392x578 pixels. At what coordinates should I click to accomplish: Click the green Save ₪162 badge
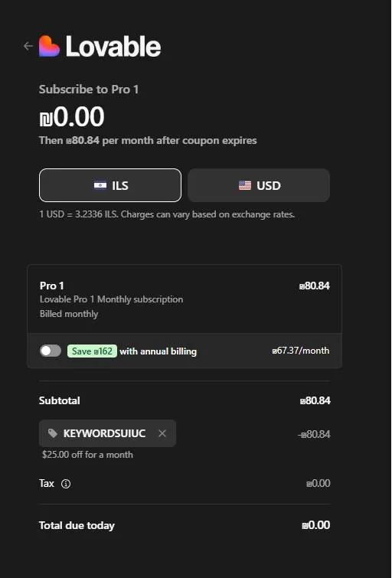[92, 351]
